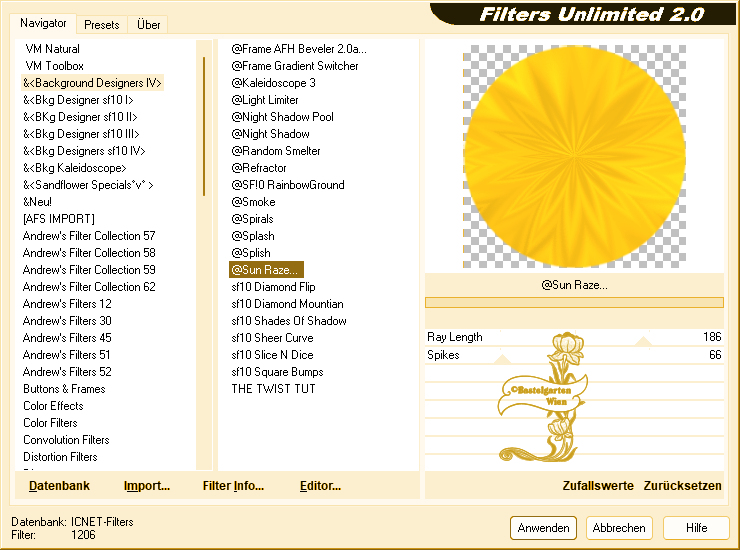Select &<Bkg Designer sf10 III> group

pyautogui.click(x=81, y=134)
